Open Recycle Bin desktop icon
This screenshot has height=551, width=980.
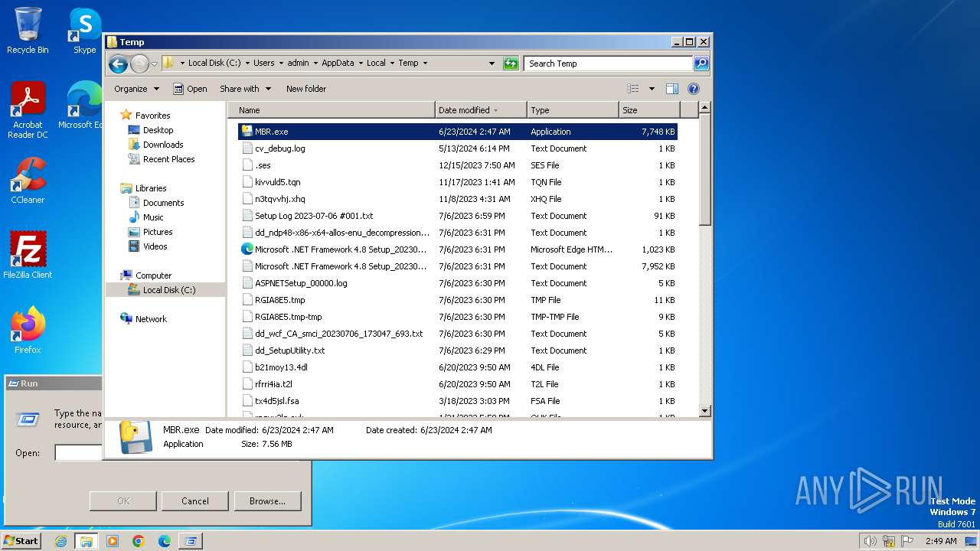pos(28,31)
